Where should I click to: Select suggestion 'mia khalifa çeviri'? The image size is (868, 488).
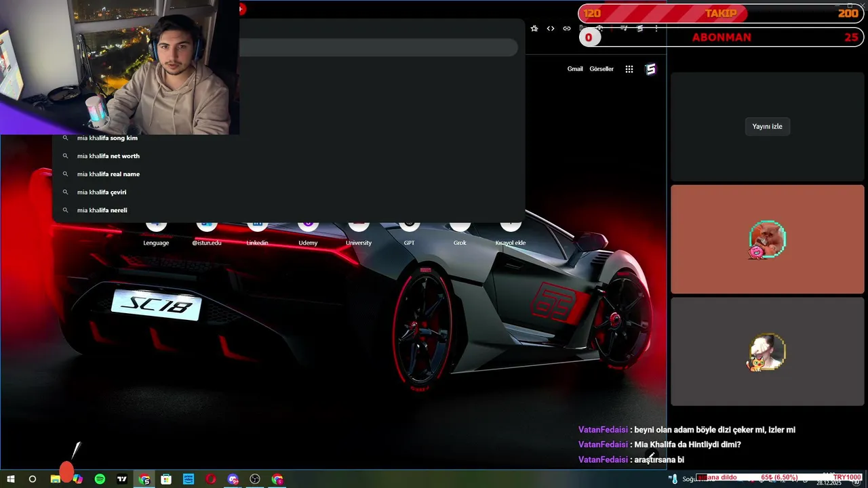tap(288, 192)
